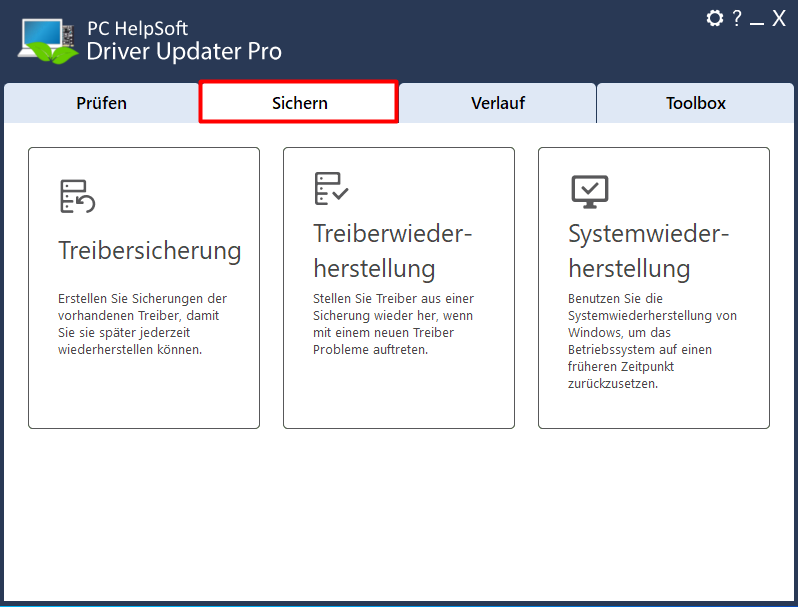Open the Treiberwiederherstellung card

pos(399,288)
